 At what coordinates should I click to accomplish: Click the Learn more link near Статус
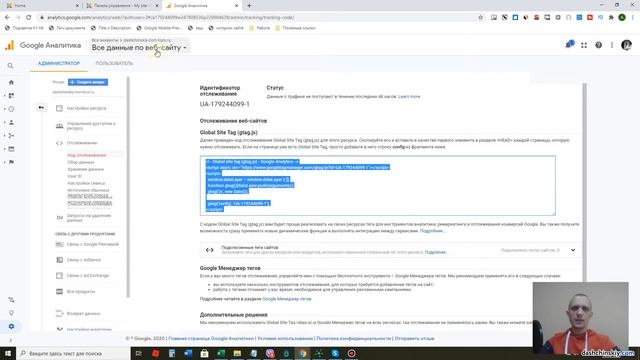coord(409,97)
